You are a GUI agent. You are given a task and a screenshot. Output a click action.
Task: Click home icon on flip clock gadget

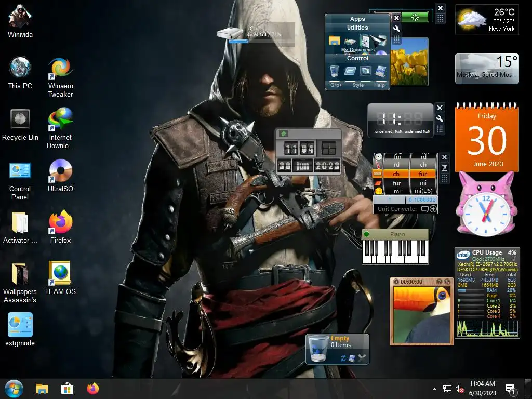[283, 134]
